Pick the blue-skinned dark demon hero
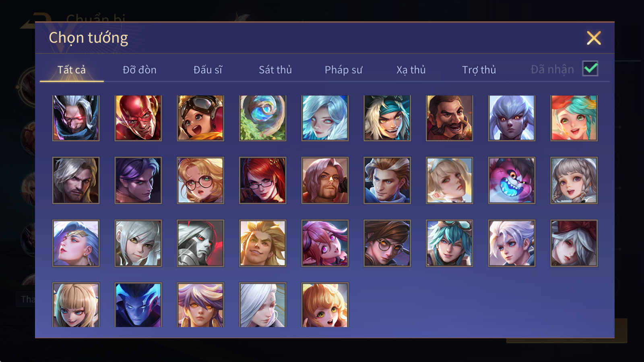Image resolution: width=644 pixels, height=362 pixels. 138,304
